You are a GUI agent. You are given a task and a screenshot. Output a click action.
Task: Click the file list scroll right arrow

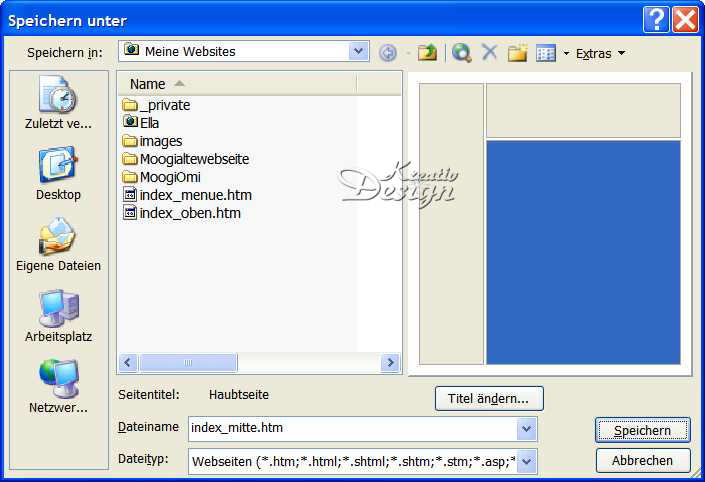[x=390, y=362]
